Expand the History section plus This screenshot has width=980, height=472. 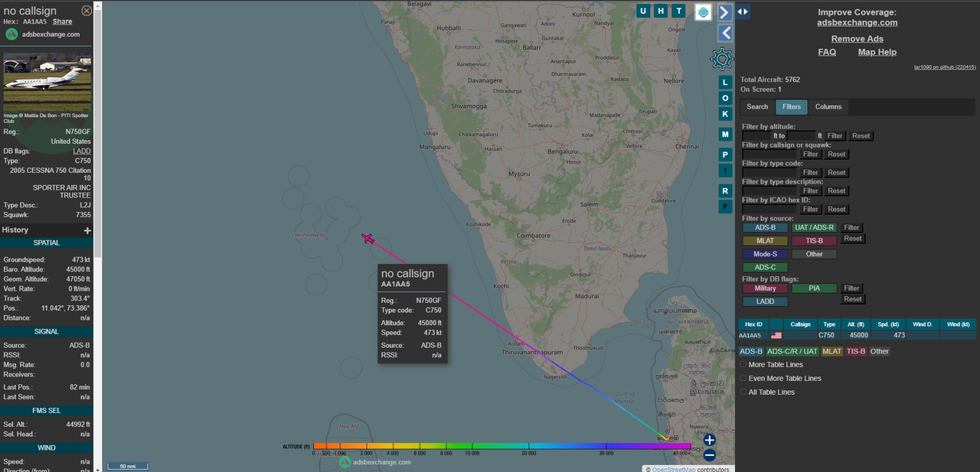tap(87, 230)
